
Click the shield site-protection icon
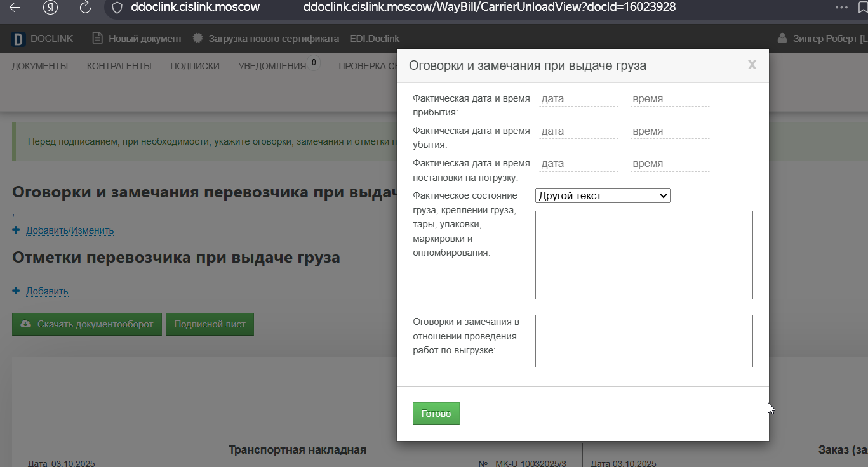pyautogui.click(x=116, y=8)
